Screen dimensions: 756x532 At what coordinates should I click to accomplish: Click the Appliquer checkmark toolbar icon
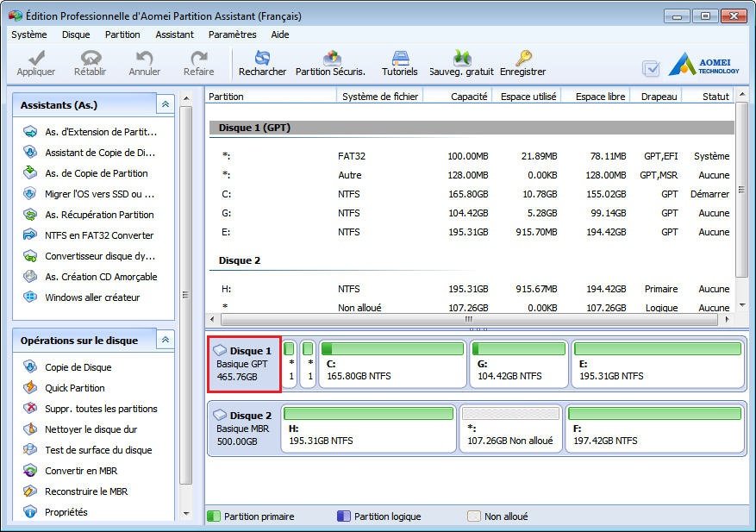37,58
